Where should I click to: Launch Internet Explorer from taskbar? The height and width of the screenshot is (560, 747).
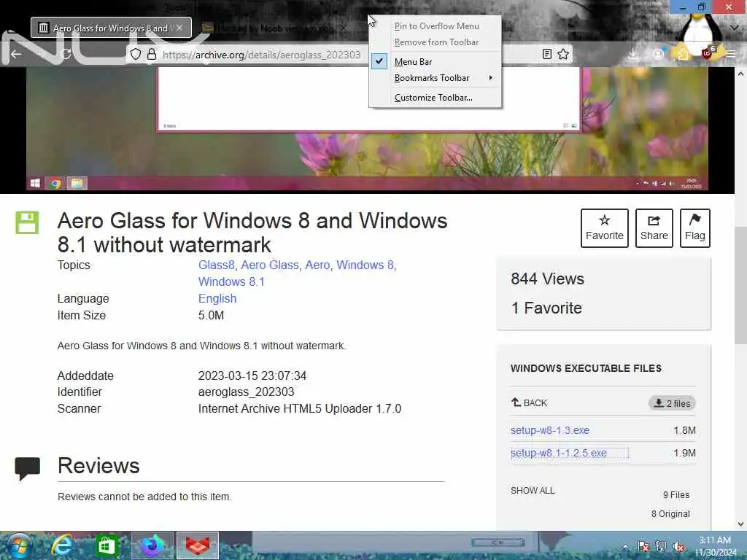coord(63,545)
